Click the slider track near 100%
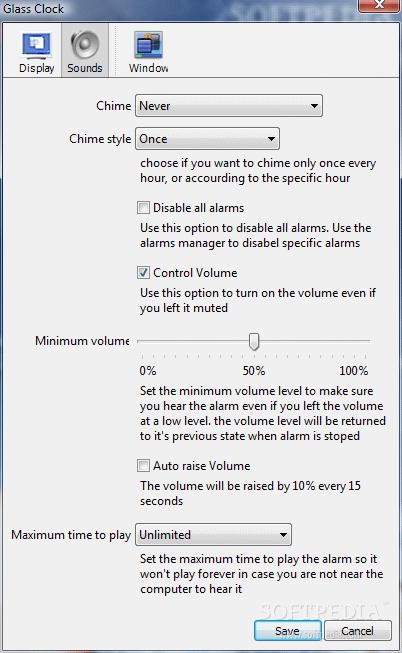The image size is (402, 653). click(x=364, y=341)
